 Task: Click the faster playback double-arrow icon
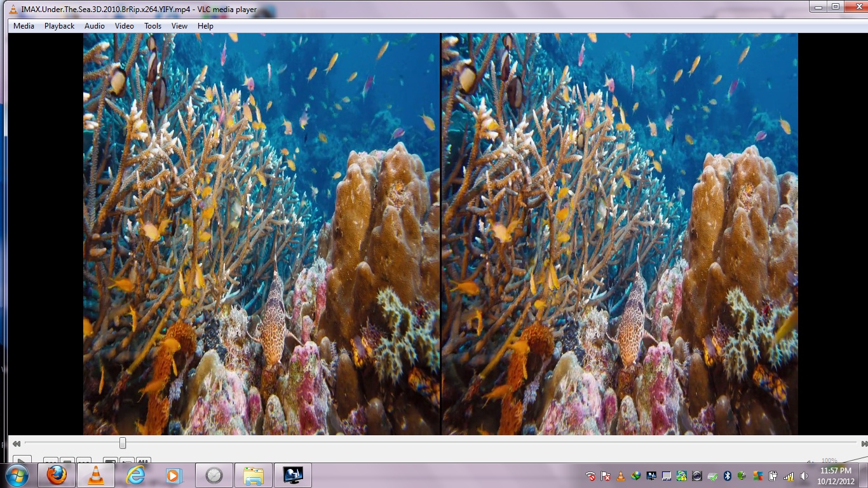864,444
